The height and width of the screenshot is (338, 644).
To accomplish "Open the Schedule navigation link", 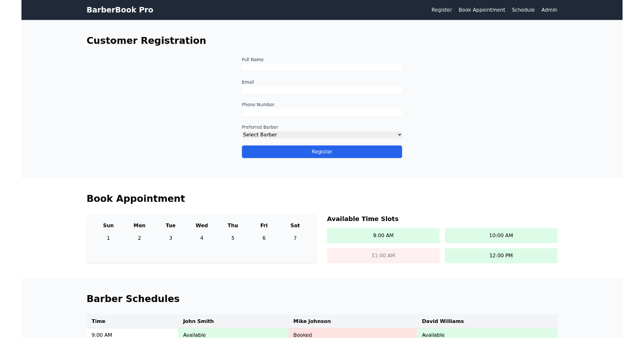I will pos(523,10).
